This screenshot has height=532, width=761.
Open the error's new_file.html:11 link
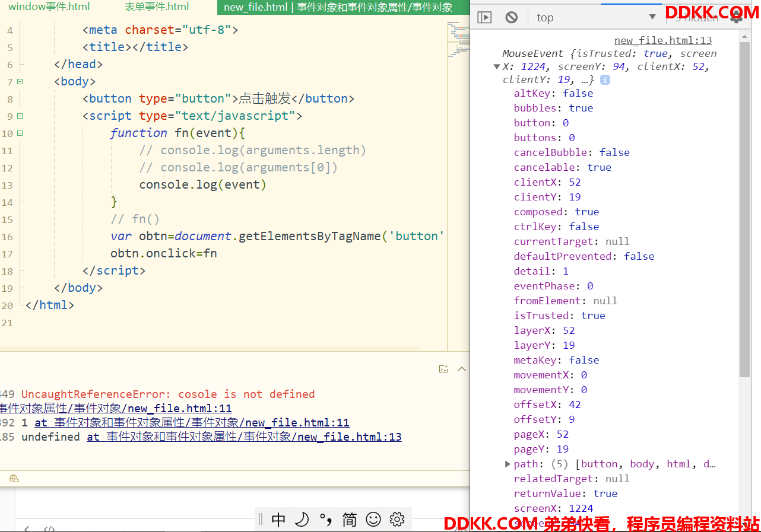tap(116, 408)
